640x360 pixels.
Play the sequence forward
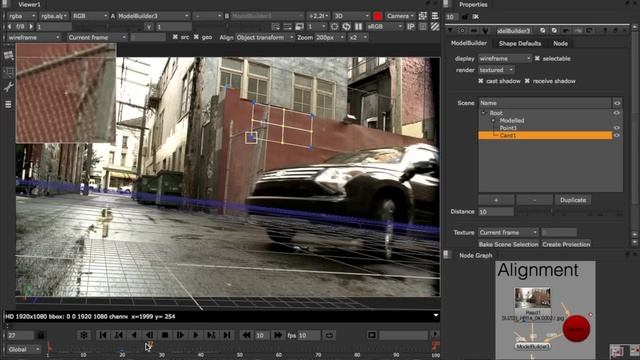click(196, 335)
